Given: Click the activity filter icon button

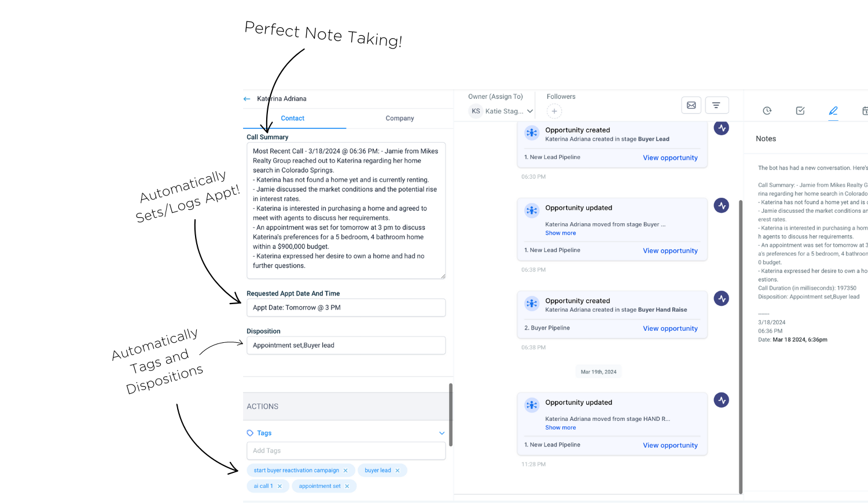Looking at the screenshot, I should click(x=716, y=105).
